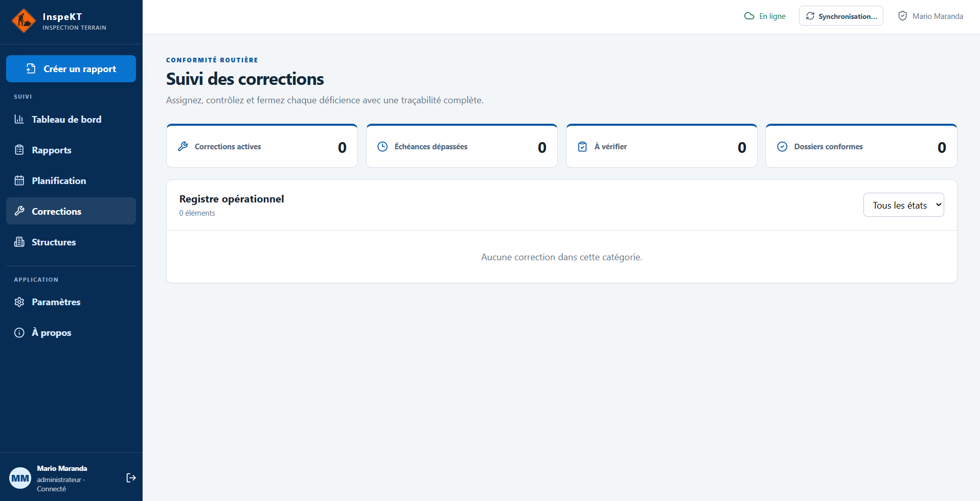This screenshot has height=501, width=980.
Task: Open Structures in sidebar
Action: (71, 242)
